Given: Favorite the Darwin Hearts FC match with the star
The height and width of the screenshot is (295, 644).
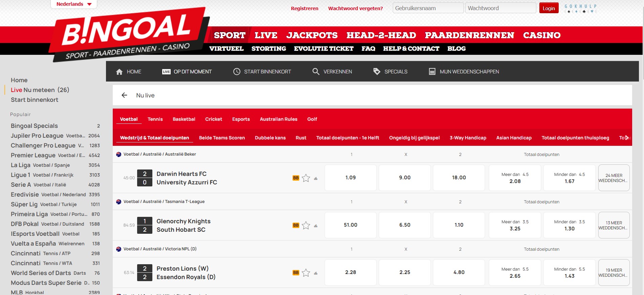Looking at the screenshot, I should click(x=306, y=178).
